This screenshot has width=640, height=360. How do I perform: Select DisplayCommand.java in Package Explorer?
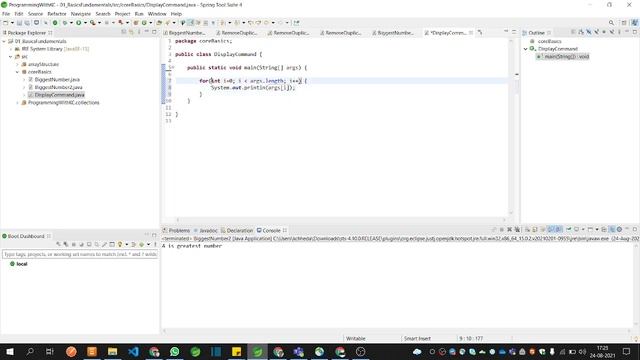59,95
